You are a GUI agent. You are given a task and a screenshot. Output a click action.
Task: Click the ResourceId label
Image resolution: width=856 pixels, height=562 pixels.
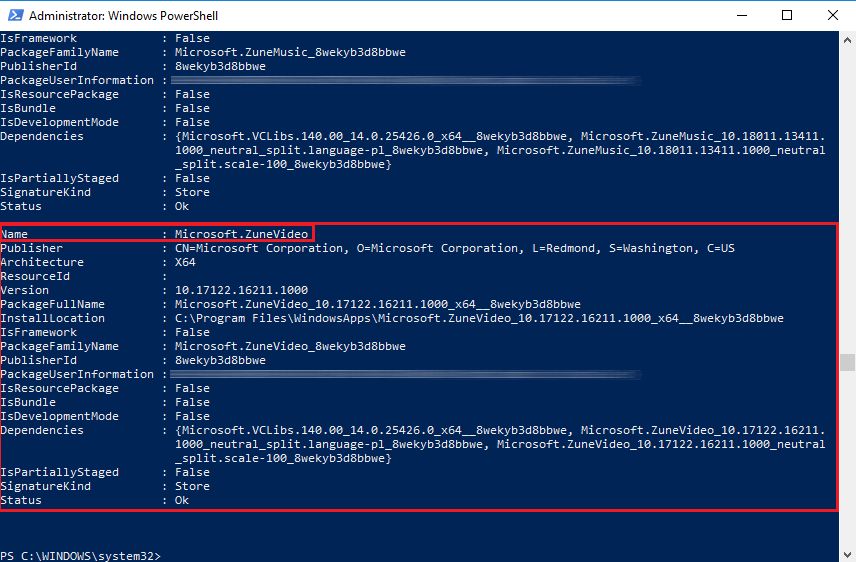coord(35,276)
